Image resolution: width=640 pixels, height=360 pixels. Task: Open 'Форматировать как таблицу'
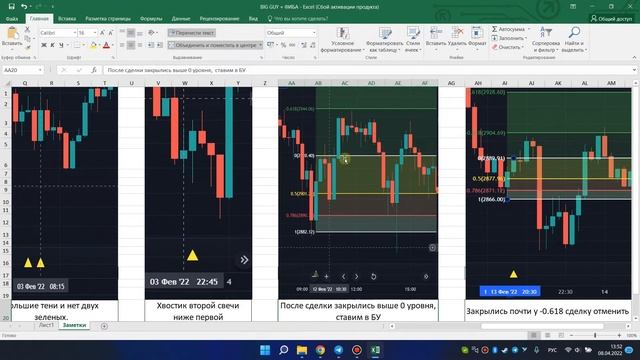384,40
